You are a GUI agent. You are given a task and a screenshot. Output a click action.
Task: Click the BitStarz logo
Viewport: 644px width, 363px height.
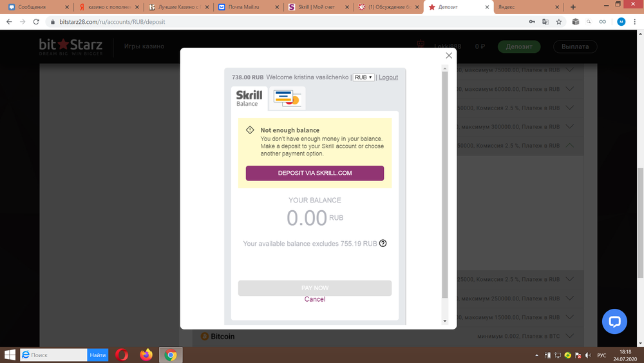click(71, 46)
